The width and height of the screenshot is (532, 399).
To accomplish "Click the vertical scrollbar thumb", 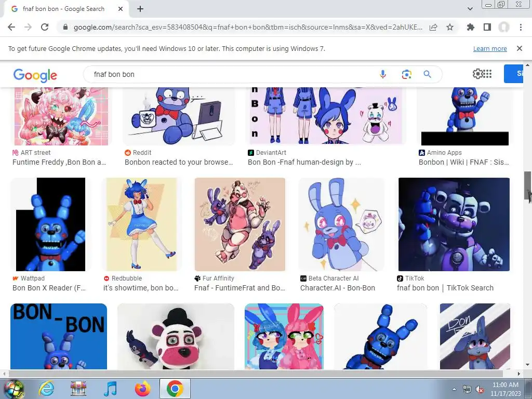I will pyautogui.click(x=528, y=185).
